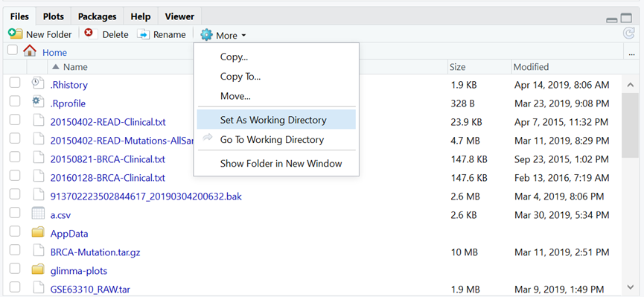Click the 20160128-BRCA-Clinical.txt file icon

click(x=38, y=176)
